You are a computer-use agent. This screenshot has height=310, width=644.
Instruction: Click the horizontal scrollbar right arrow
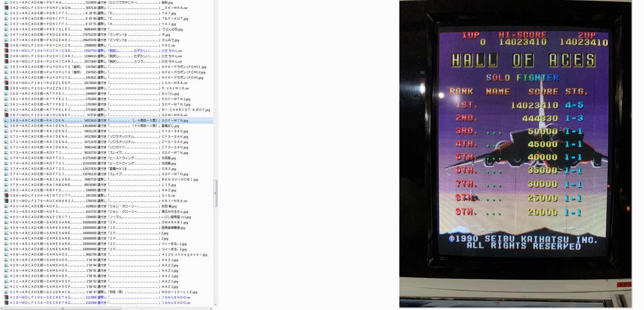212,308
